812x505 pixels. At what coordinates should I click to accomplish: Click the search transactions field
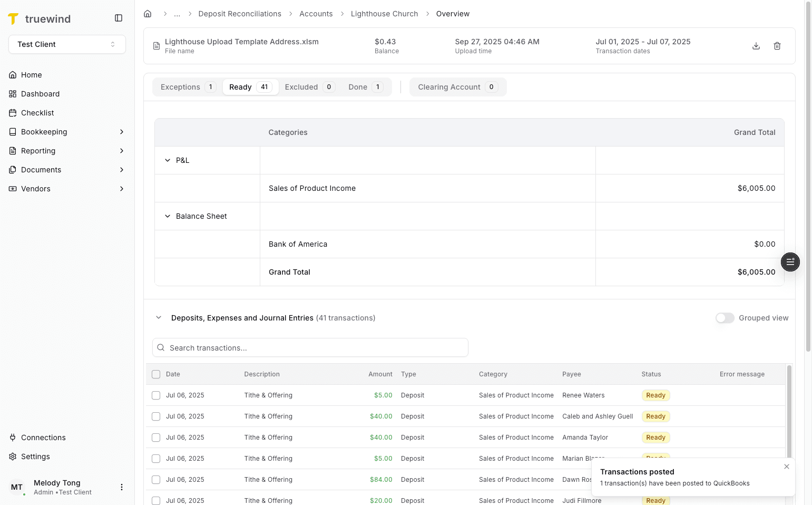click(310, 347)
